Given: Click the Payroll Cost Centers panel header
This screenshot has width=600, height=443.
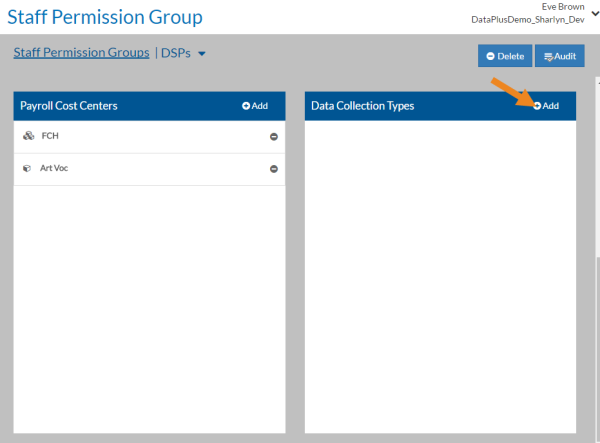Looking at the screenshot, I should [69, 106].
